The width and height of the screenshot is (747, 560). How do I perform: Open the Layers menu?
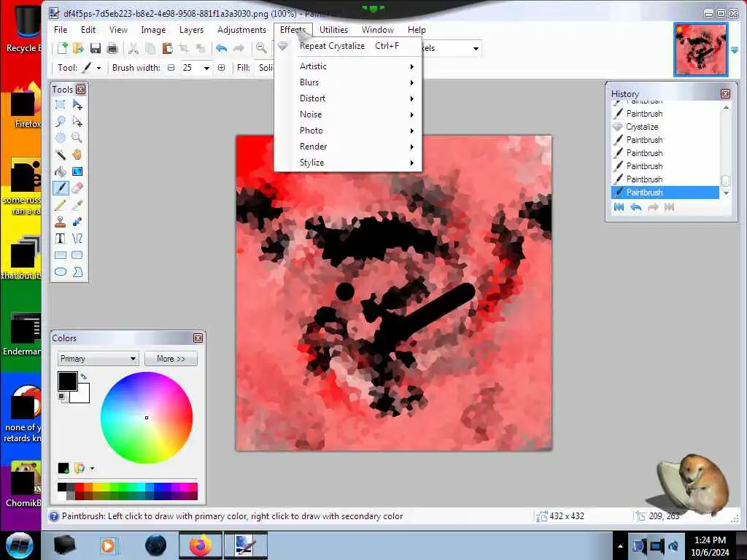(x=191, y=29)
